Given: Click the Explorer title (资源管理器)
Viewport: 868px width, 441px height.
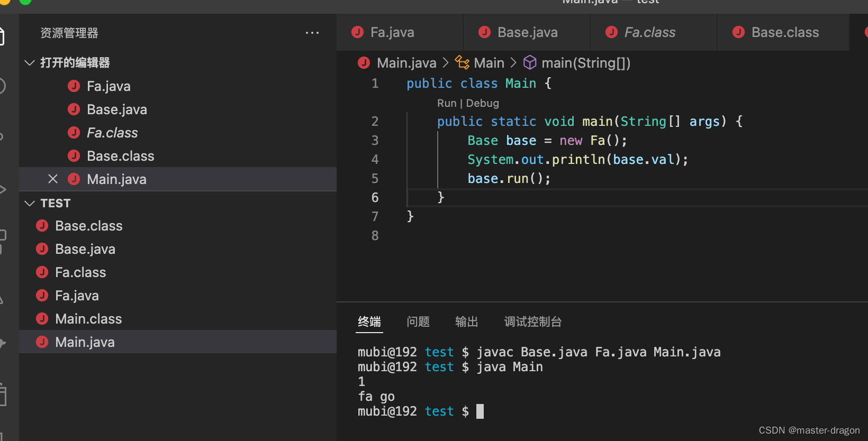Looking at the screenshot, I should click(x=69, y=33).
